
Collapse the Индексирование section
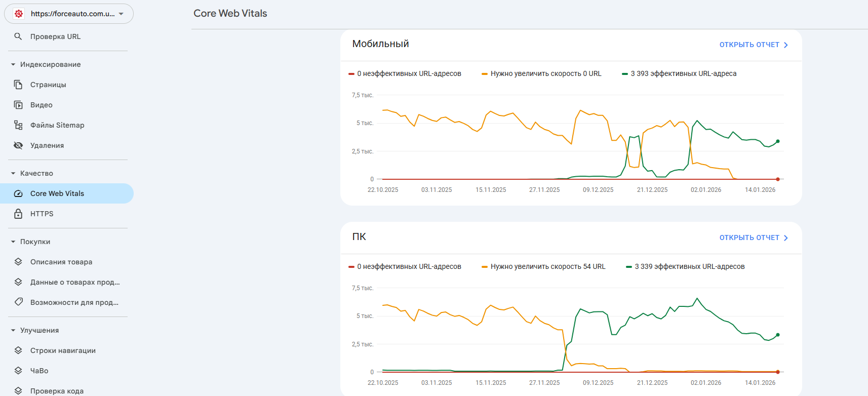click(x=13, y=64)
